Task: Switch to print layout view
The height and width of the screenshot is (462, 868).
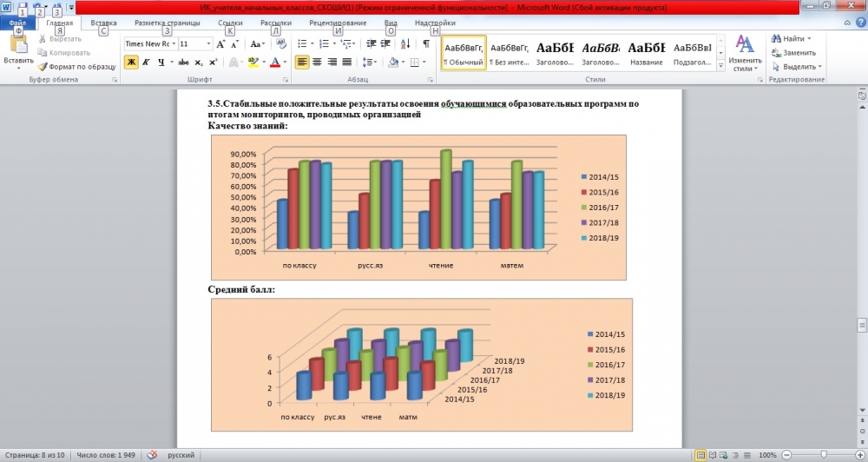Action: pyautogui.click(x=700, y=455)
